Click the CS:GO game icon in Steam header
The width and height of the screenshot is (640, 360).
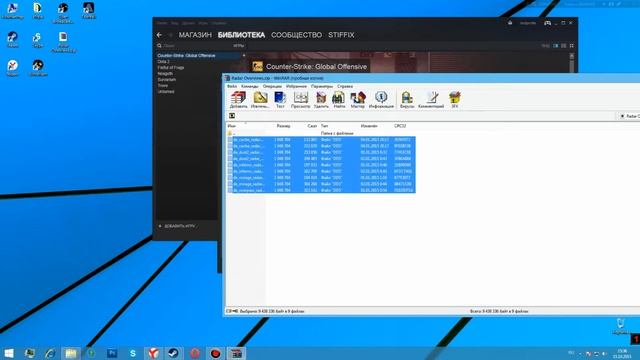(257, 66)
